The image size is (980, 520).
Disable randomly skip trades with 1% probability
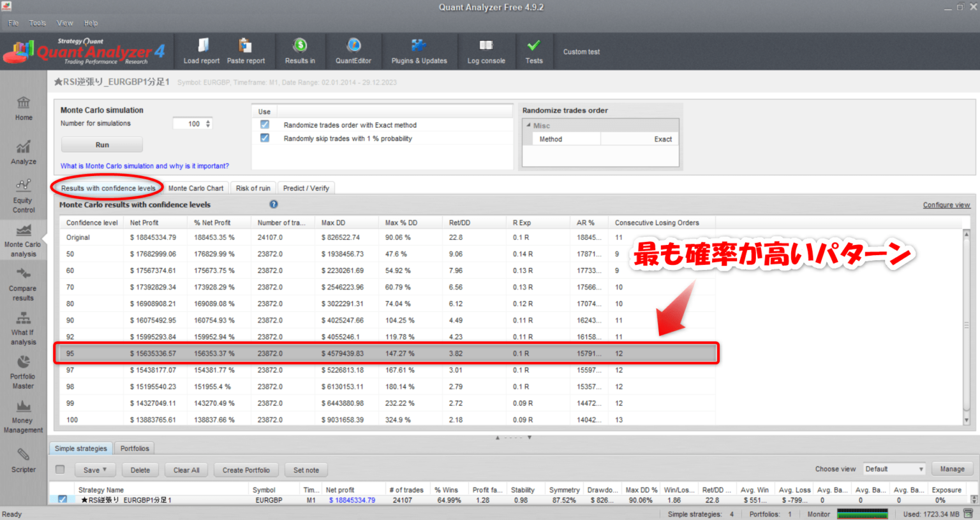click(264, 137)
